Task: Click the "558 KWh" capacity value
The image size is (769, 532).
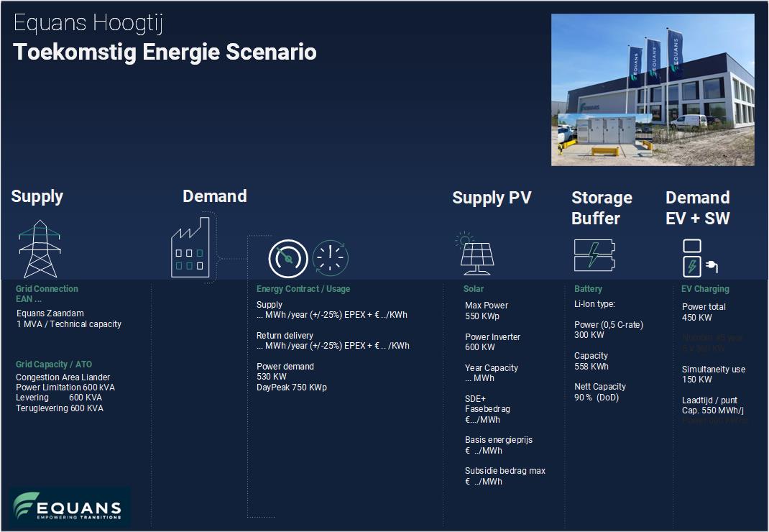Action: [x=591, y=366]
